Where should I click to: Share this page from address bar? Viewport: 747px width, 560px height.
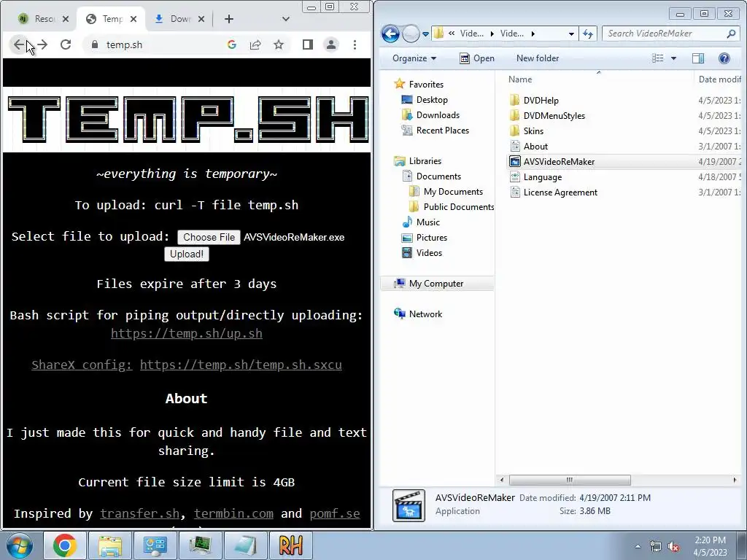(x=255, y=44)
